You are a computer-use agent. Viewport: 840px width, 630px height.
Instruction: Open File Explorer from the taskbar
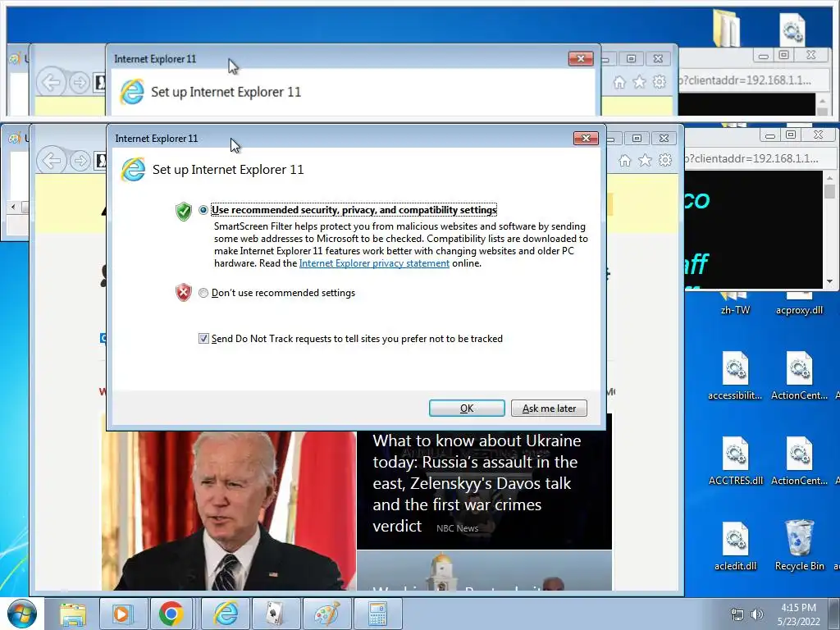click(x=72, y=614)
